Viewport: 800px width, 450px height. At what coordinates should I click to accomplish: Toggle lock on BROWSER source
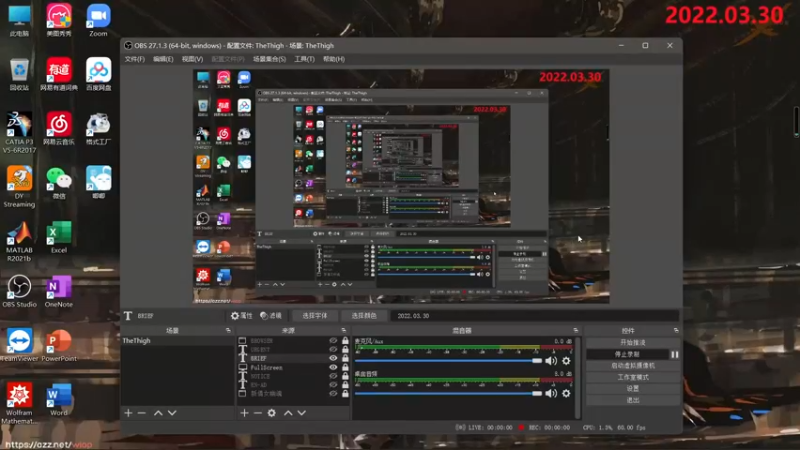(345, 340)
